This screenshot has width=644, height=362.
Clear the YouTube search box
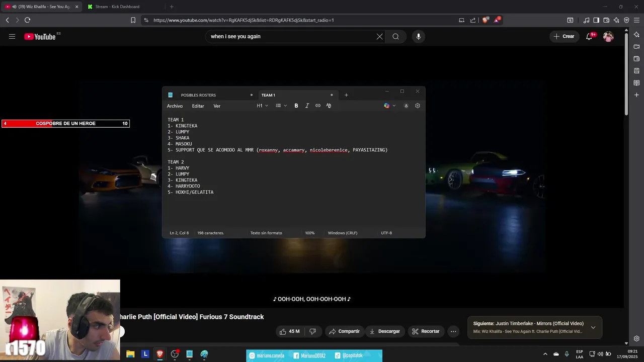tap(380, 36)
